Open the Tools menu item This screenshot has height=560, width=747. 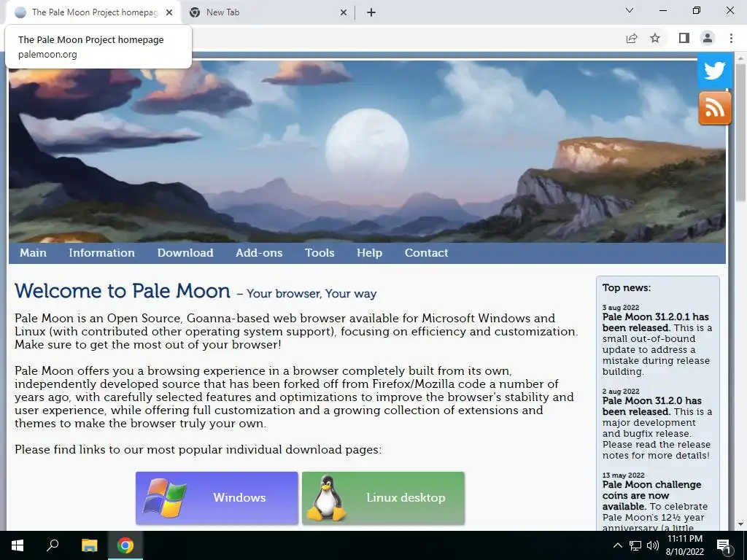(x=320, y=253)
